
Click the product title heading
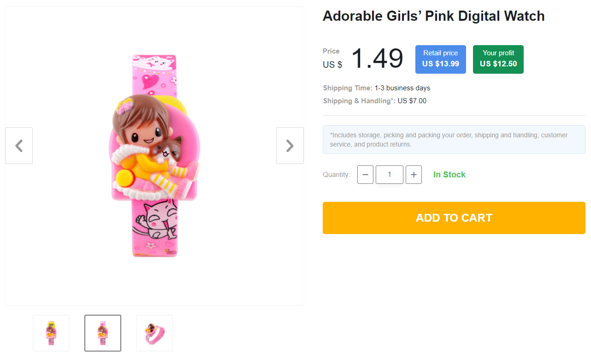point(433,16)
